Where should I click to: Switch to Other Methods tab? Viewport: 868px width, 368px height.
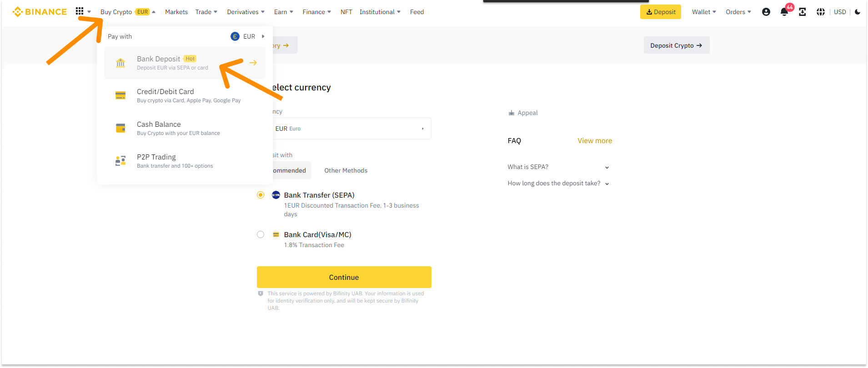pyautogui.click(x=346, y=170)
